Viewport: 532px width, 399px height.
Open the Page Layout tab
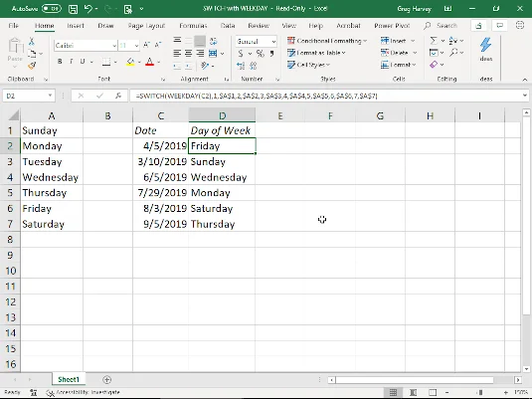click(146, 26)
